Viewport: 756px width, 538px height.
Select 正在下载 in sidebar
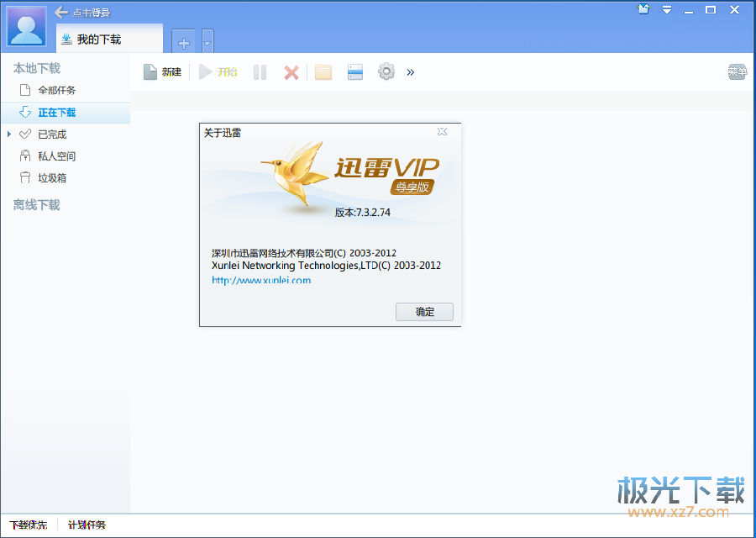pyautogui.click(x=66, y=113)
